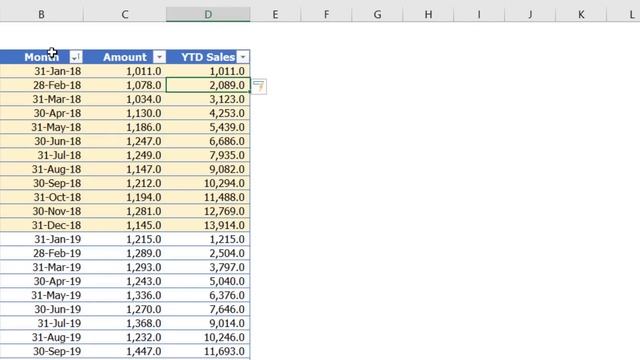Select the 30-Apr-18 date cell

click(41, 113)
